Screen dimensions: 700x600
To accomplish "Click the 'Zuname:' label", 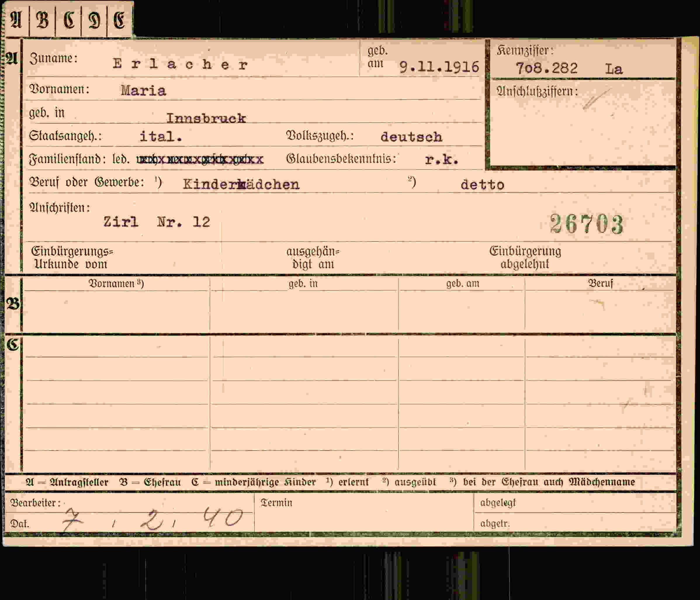I will click(54, 58).
